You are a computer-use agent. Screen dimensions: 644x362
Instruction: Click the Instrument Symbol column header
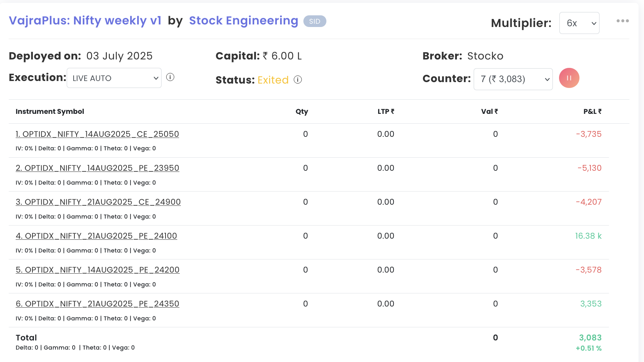[x=50, y=112]
